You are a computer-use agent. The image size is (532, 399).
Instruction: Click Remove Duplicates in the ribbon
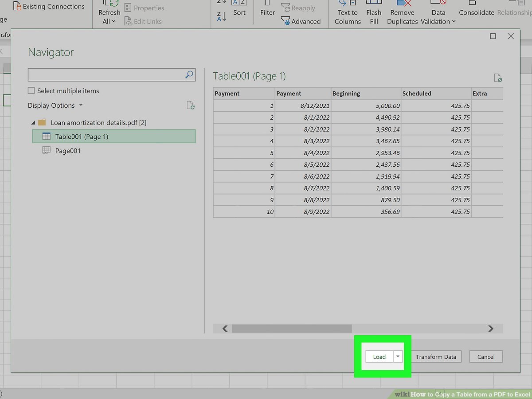click(x=402, y=12)
